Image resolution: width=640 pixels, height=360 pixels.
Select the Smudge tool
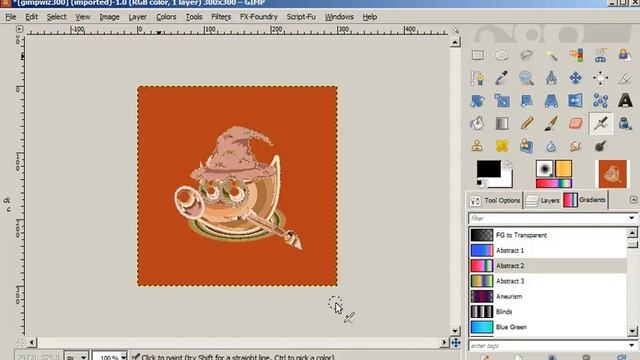(576, 146)
